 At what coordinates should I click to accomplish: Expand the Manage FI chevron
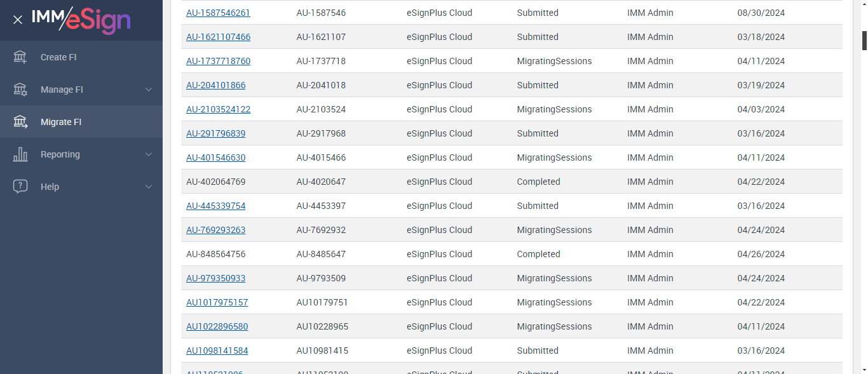coord(149,90)
